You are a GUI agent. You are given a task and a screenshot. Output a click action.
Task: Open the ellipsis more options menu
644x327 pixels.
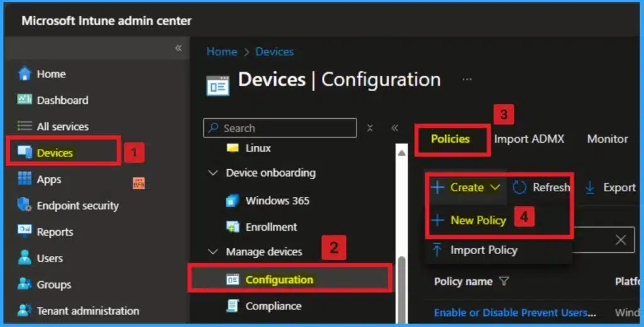click(467, 79)
